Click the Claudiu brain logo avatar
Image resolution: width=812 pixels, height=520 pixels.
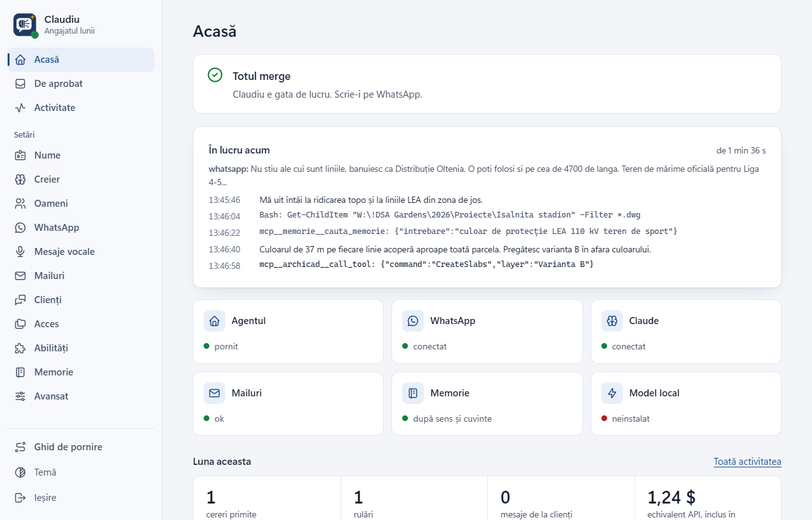click(25, 25)
